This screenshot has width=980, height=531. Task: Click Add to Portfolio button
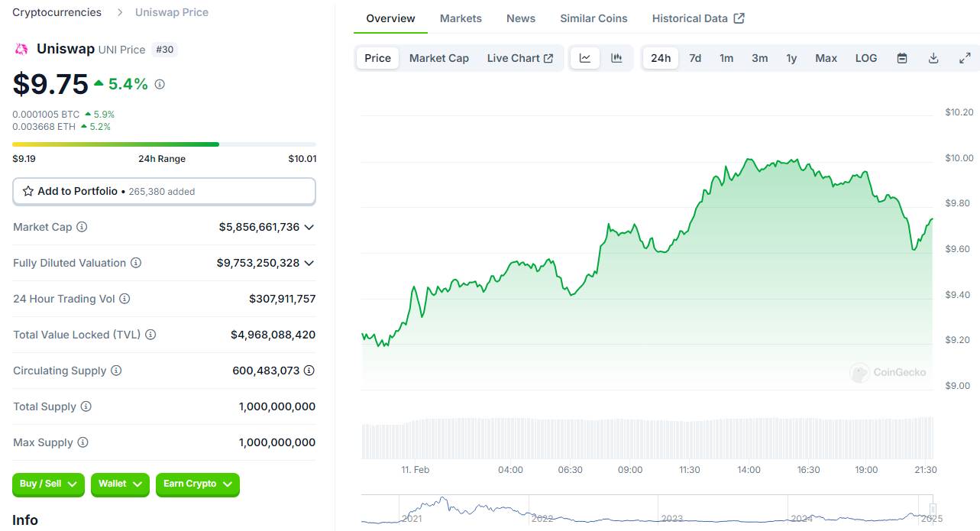pyautogui.click(x=164, y=192)
